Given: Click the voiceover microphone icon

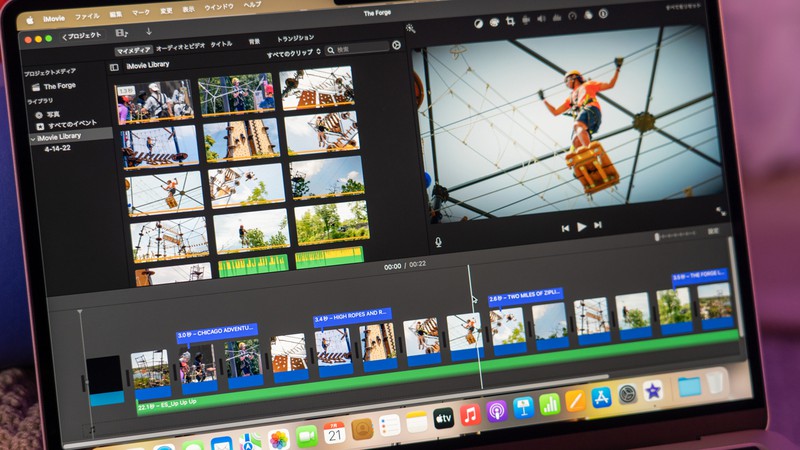Looking at the screenshot, I should click(438, 242).
